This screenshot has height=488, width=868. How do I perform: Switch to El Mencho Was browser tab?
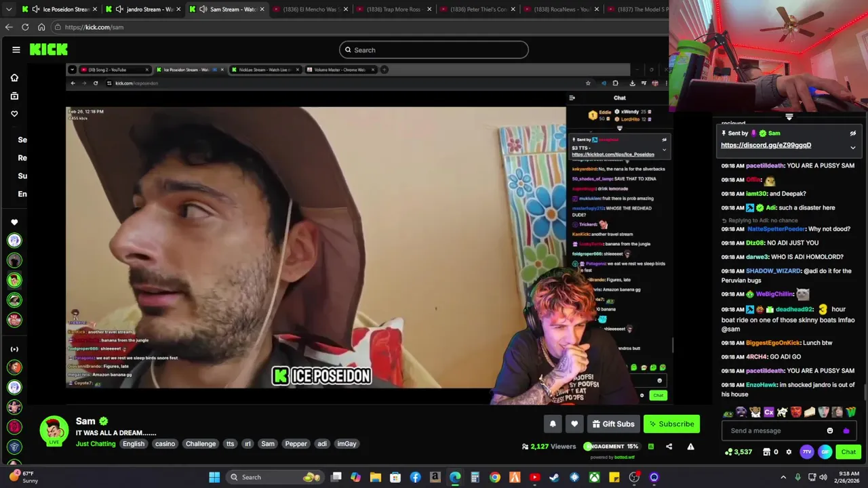[x=310, y=9]
